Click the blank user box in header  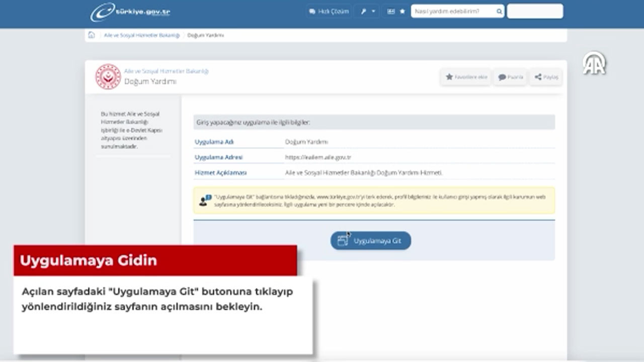click(x=535, y=11)
